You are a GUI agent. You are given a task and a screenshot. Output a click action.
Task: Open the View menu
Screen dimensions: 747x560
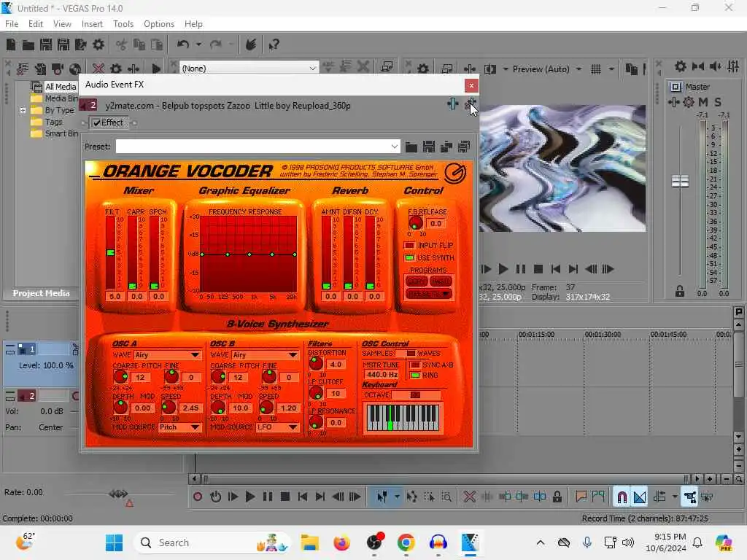pos(62,24)
